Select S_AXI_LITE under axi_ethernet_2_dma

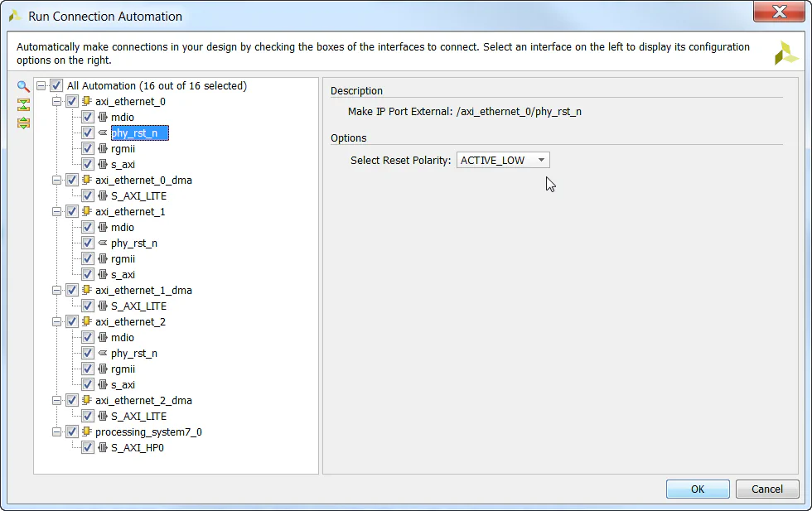[138, 417]
